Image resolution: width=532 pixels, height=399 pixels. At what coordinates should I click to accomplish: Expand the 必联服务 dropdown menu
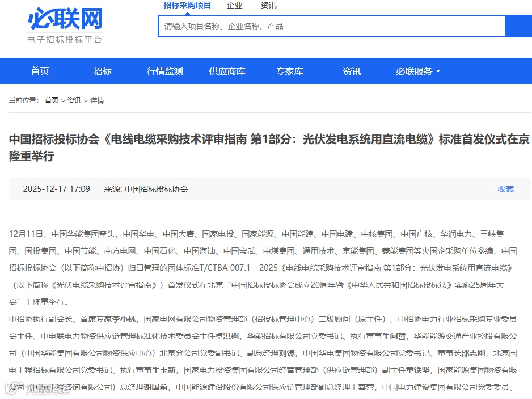pyautogui.click(x=417, y=71)
